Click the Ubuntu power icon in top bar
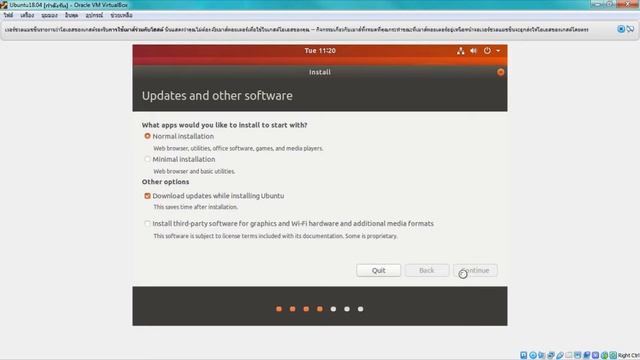640x360 pixels. [x=487, y=51]
